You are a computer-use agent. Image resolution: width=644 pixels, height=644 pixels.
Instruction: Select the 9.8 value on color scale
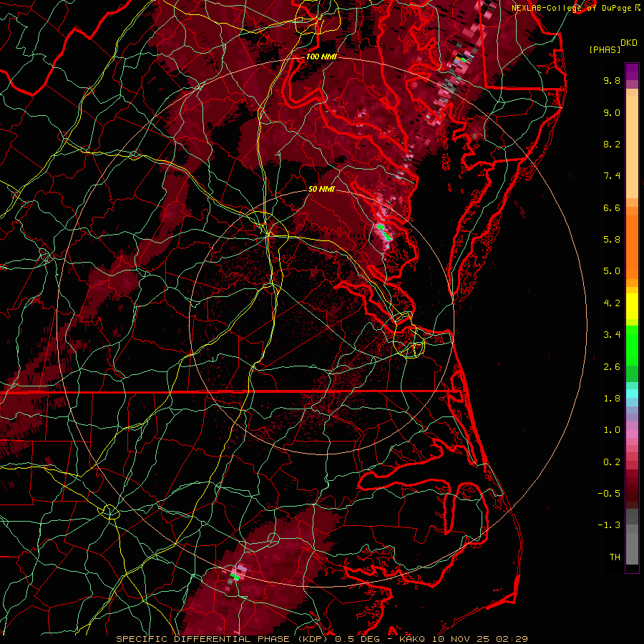pos(612,80)
